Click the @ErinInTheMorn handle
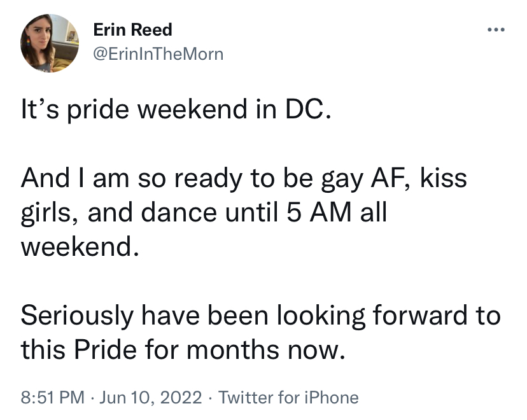The image size is (527, 420). coord(158,54)
